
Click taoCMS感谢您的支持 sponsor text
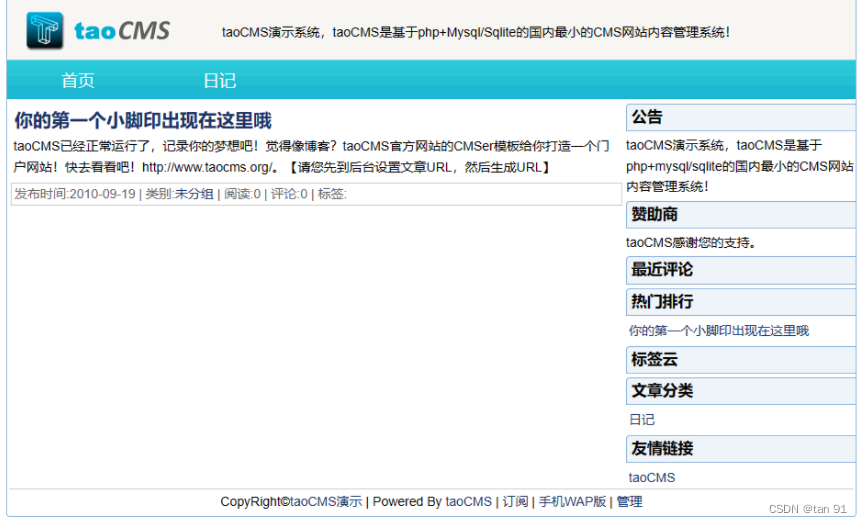coord(691,243)
